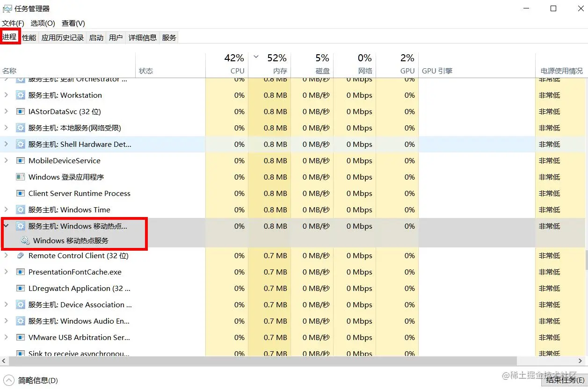Expand the Remote Control Client row
588x391 pixels.
tap(6, 255)
